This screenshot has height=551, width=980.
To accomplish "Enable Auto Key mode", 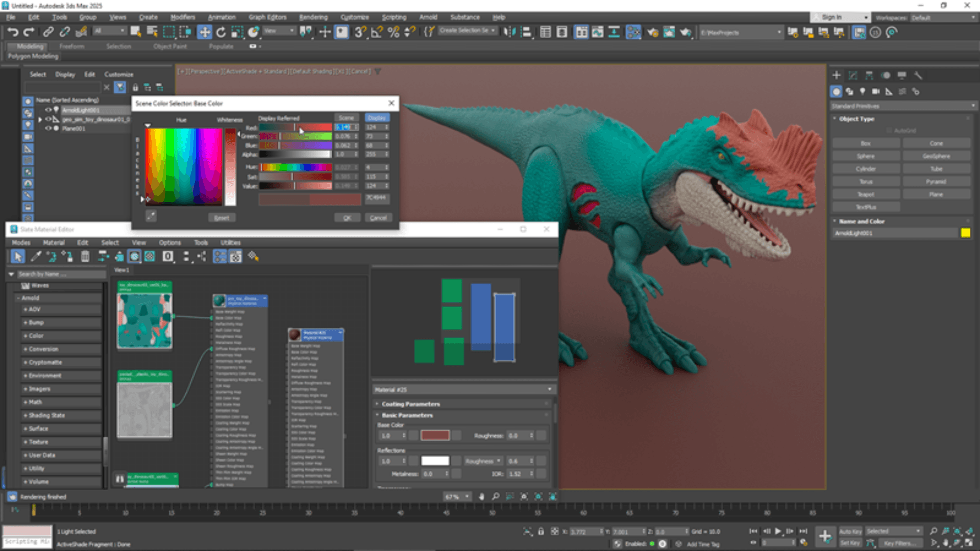I will pyautogui.click(x=850, y=531).
